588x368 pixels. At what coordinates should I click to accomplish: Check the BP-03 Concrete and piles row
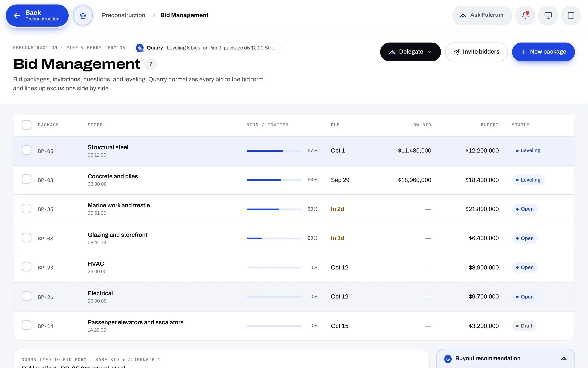click(27, 179)
